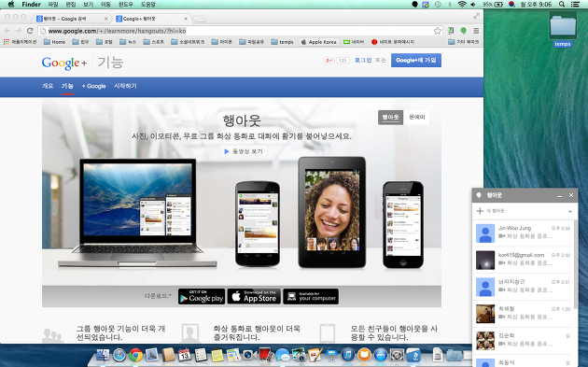Viewport: 588px width, 367px height.
Task: Switch to the 온에어 view toggle
Action: (x=416, y=118)
